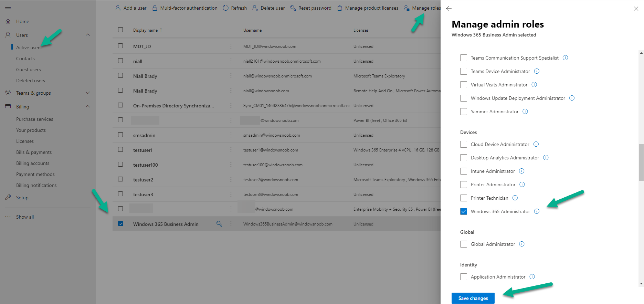Open more actions for smsadmin row
Viewport: 644px width, 304px height.
tap(231, 135)
